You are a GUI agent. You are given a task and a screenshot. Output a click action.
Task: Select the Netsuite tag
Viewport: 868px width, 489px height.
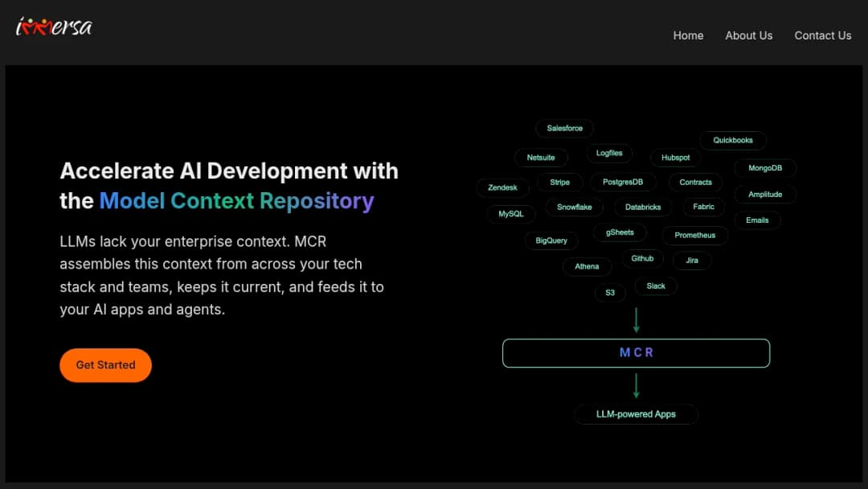[x=541, y=158]
